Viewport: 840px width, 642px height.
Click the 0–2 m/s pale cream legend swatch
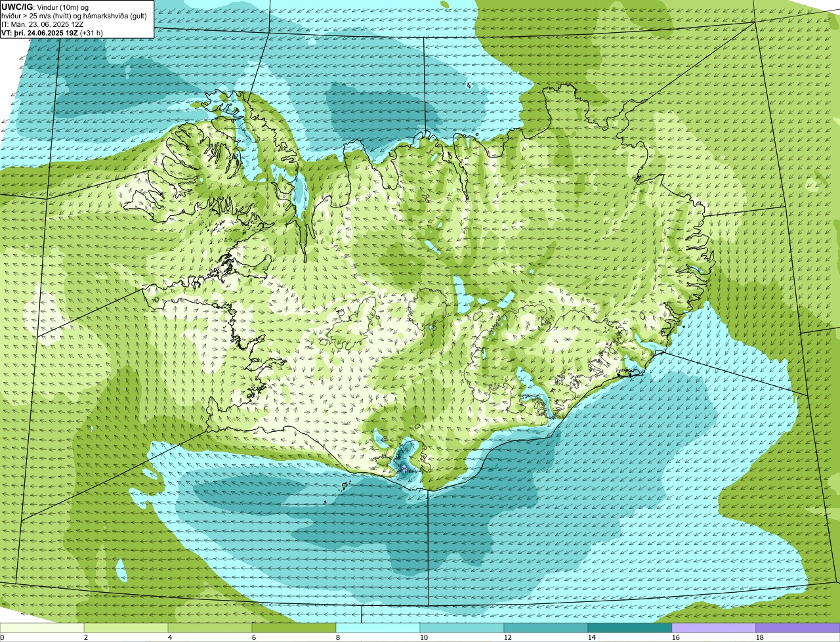coord(42,628)
